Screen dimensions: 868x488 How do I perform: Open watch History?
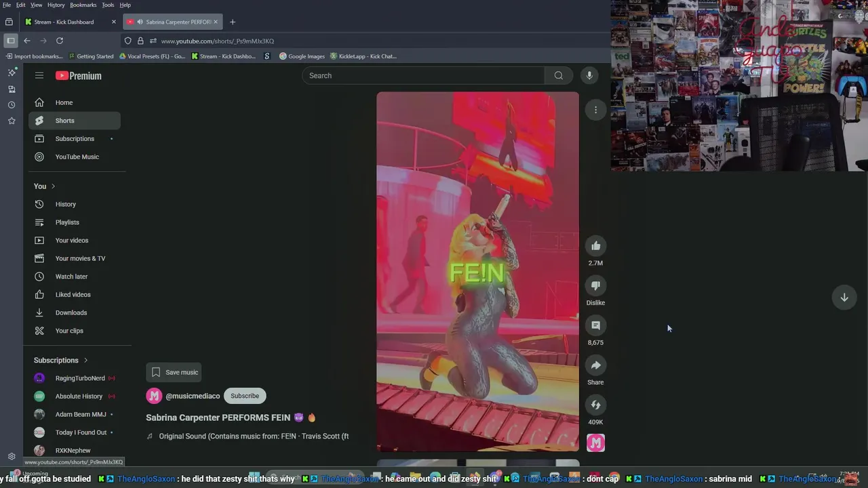[75, 204]
